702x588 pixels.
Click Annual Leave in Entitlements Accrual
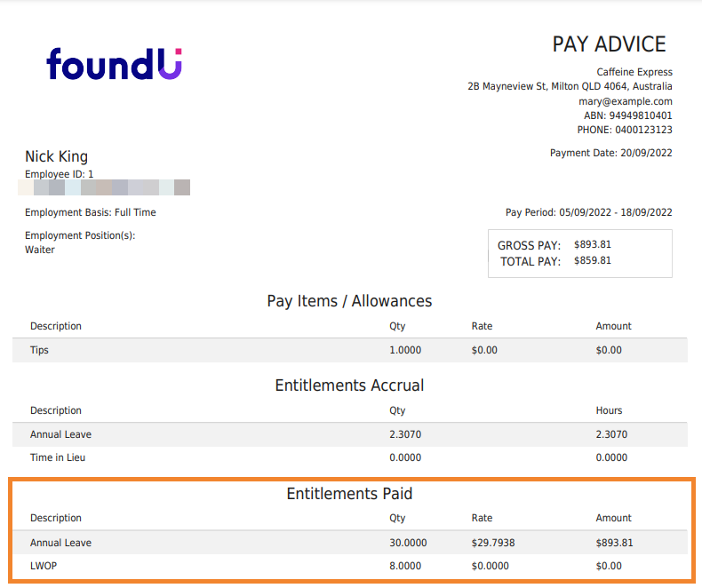60,434
